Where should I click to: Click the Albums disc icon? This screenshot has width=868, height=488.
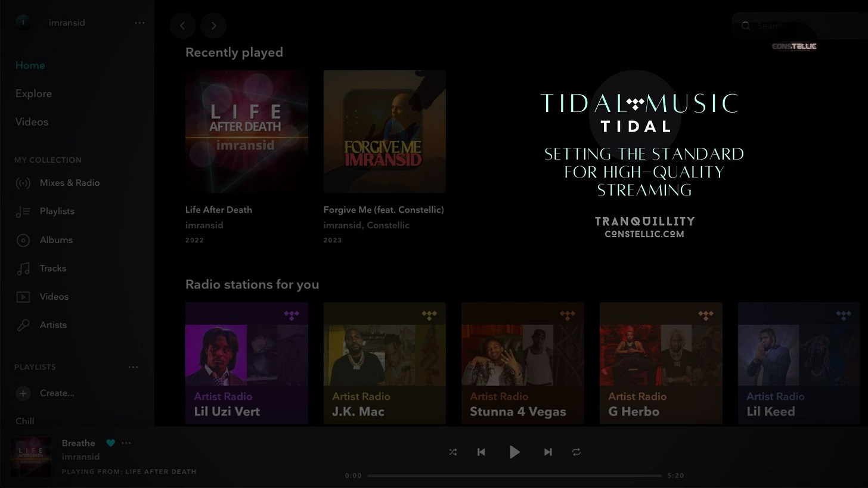(23, 240)
